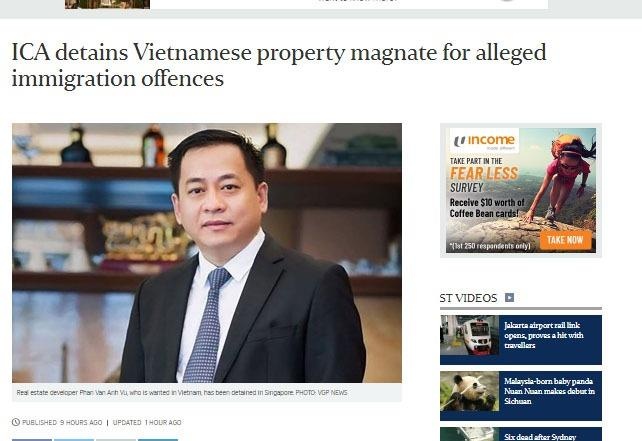Open the Jakarta airport rail link story
The image size is (642, 441).
click(x=544, y=335)
